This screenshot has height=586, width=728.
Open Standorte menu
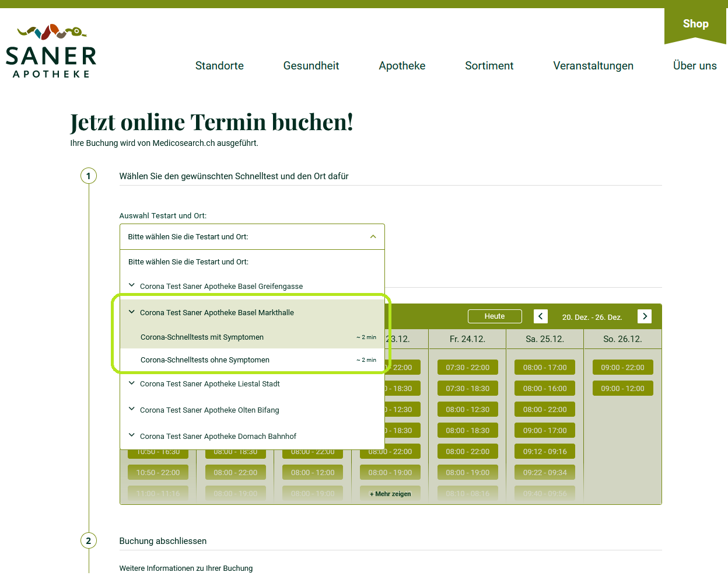(x=219, y=66)
